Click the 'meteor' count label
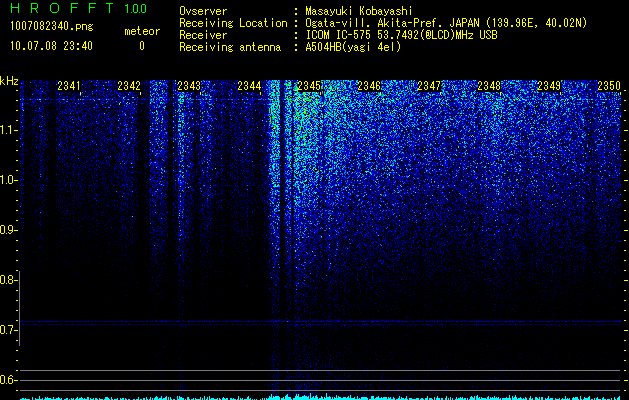Image resolution: width=629 pixels, height=400 pixels. click(x=142, y=31)
